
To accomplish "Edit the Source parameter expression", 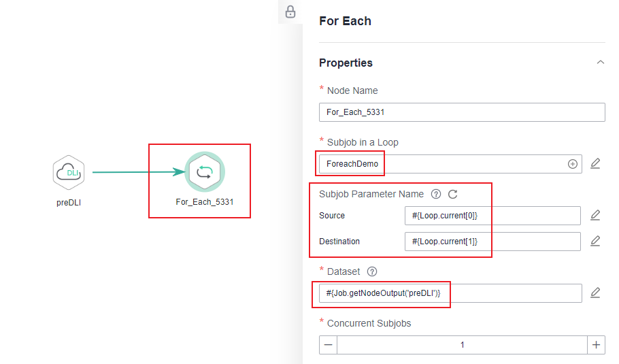I will point(595,216).
